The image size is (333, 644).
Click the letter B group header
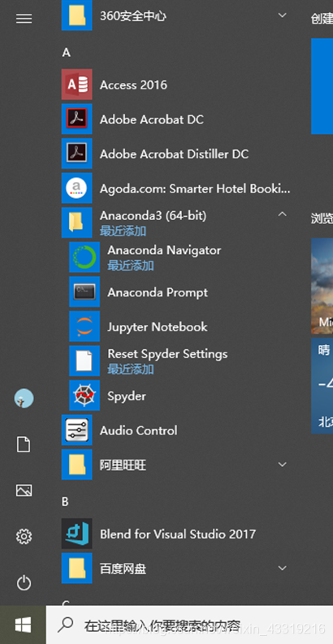[65, 502]
